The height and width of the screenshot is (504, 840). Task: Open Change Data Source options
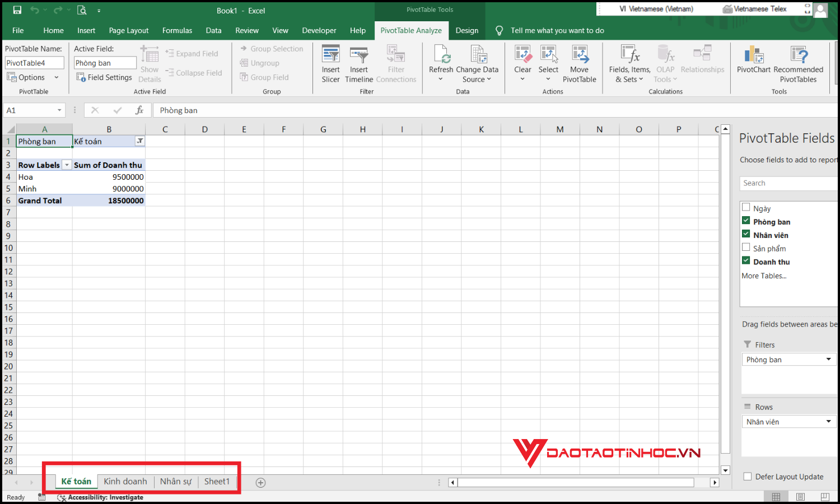(x=477, y=63)
